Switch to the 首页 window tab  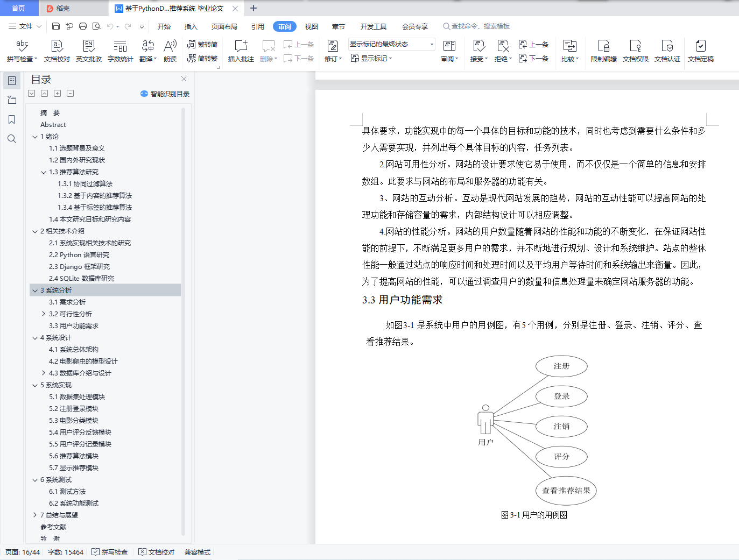click(19, 8)
